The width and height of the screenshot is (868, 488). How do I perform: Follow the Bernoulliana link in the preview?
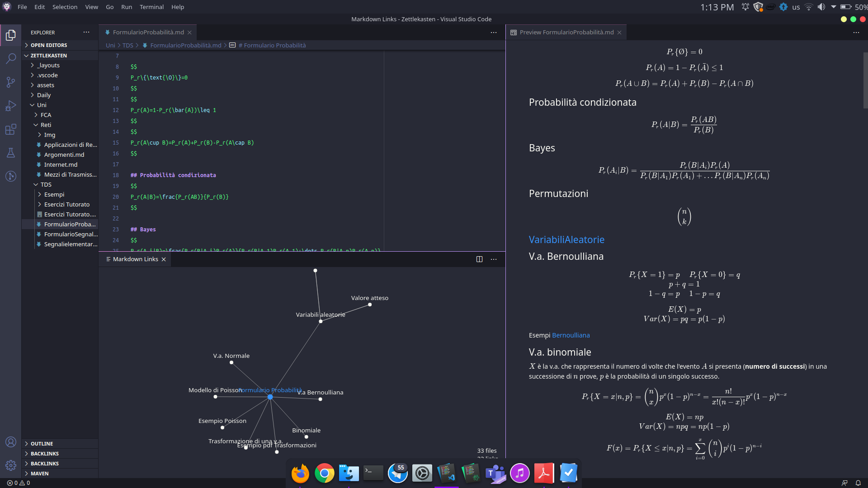(571, 335)
